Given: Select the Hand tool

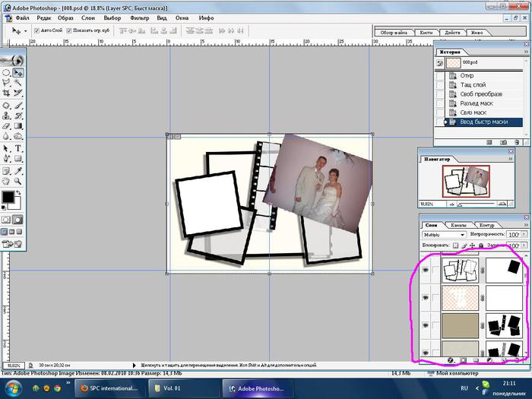Looking at the screenshot, I should pyautogui.click(x=6, y=181).
